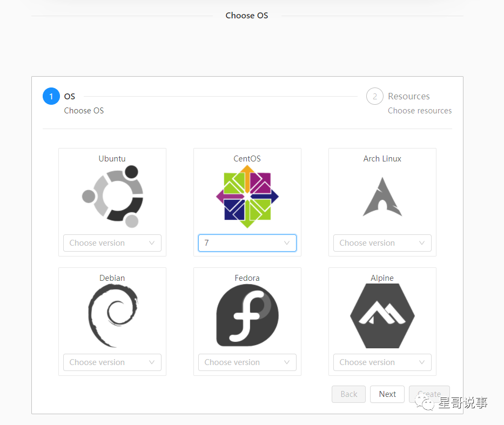Click the CentOS logo icon
The height and width of the screenshot is (425, 504).
[x=247, y=197]
